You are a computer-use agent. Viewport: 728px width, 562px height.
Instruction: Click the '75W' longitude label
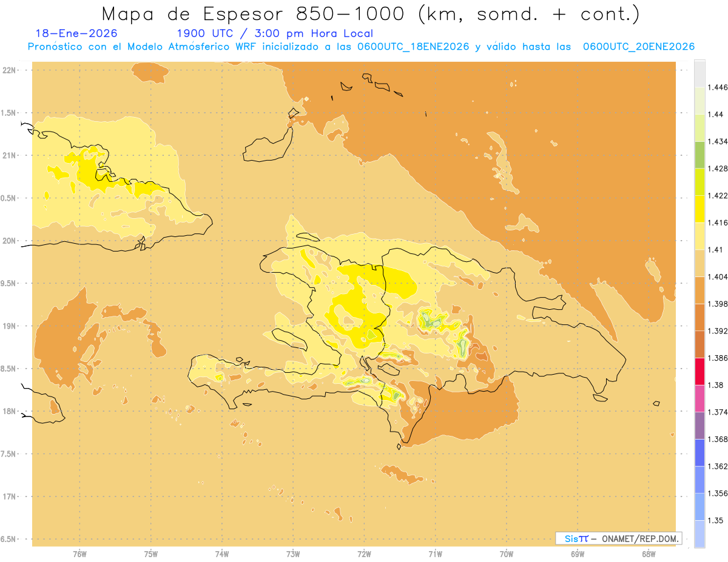click(151, 554)
